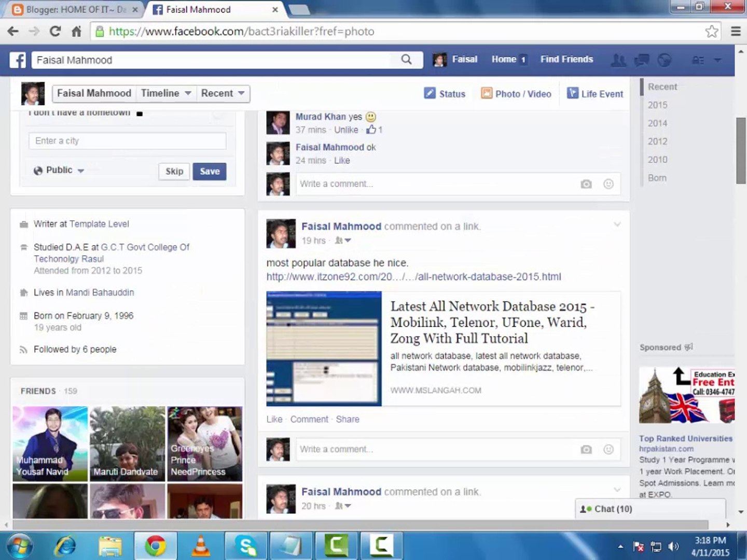The height and width of the screenshot is (560, 747).
Task: Open the Google Chrome taskbar icon
Action: pyautogui.click(x=155, y=545)
